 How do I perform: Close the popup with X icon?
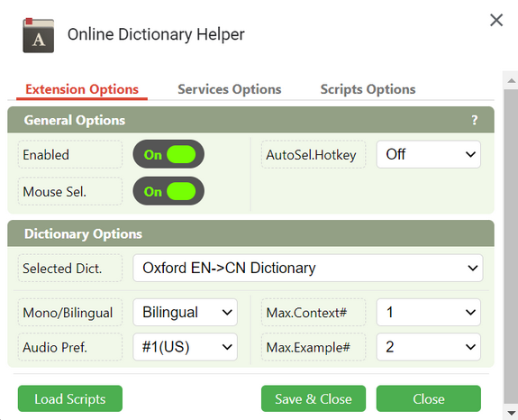(x=496, y=20)
